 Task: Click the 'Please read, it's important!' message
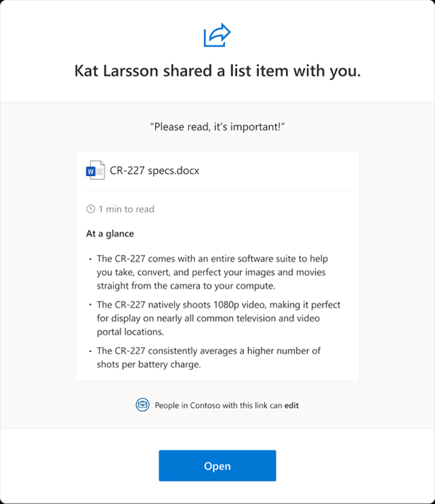click(217, 127)
